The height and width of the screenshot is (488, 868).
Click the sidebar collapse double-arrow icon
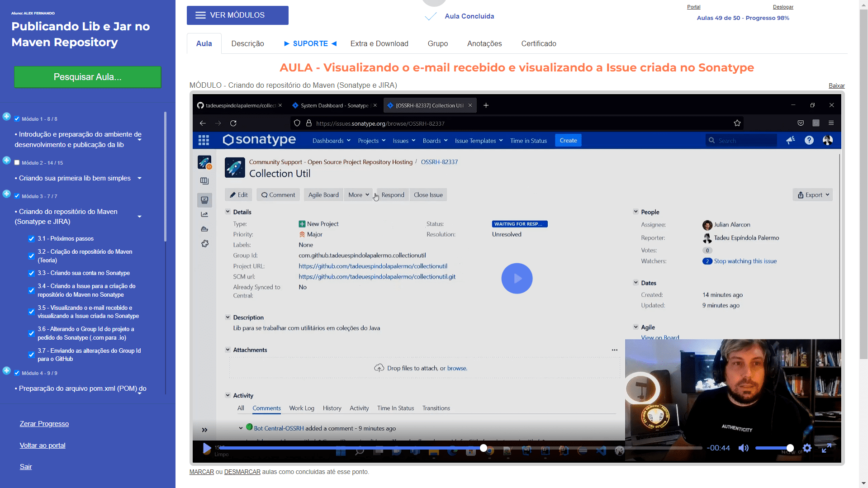(204, 430)
